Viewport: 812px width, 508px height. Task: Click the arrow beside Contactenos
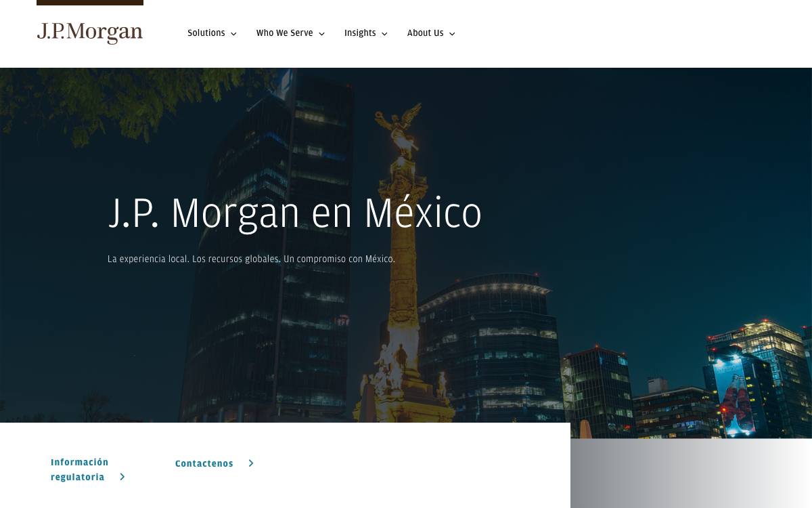[251, 463]
